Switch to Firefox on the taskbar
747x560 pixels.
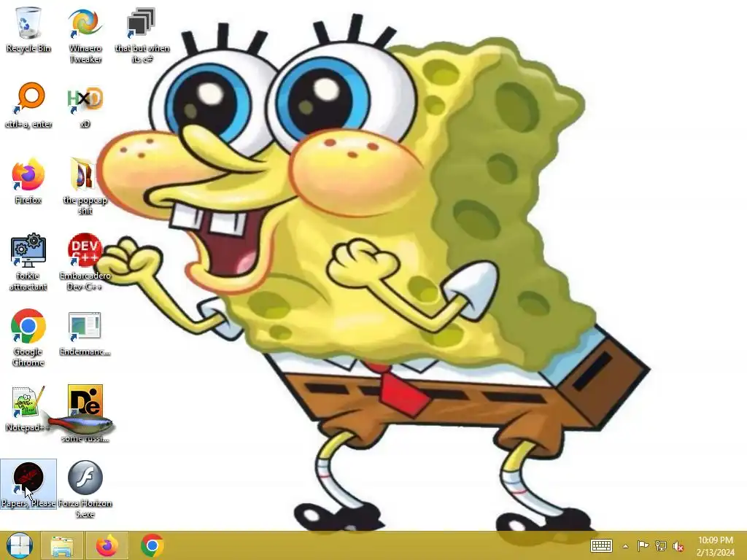[x=107, y=545]
